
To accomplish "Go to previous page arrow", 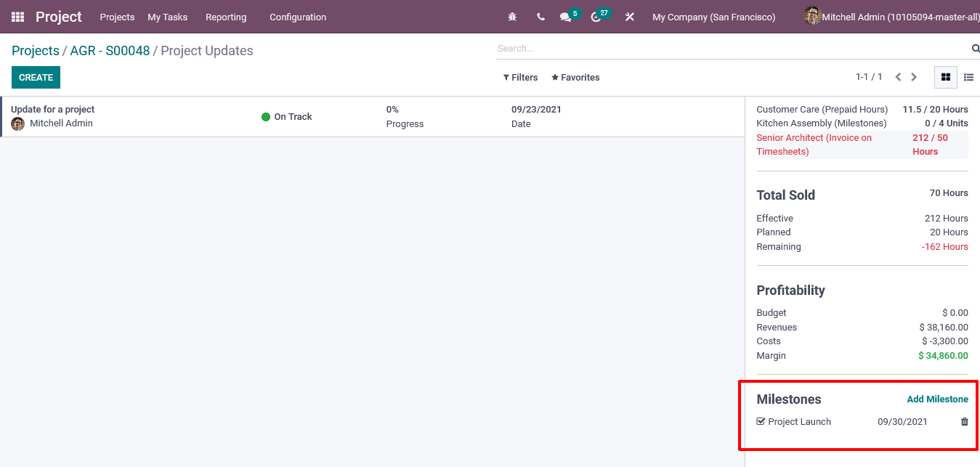I will point(898,77).
